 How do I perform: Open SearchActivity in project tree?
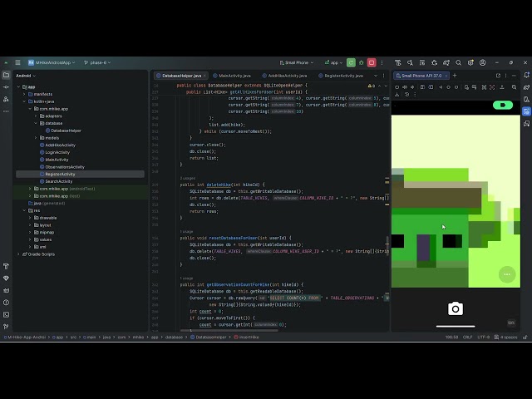(x=59, y=181)
